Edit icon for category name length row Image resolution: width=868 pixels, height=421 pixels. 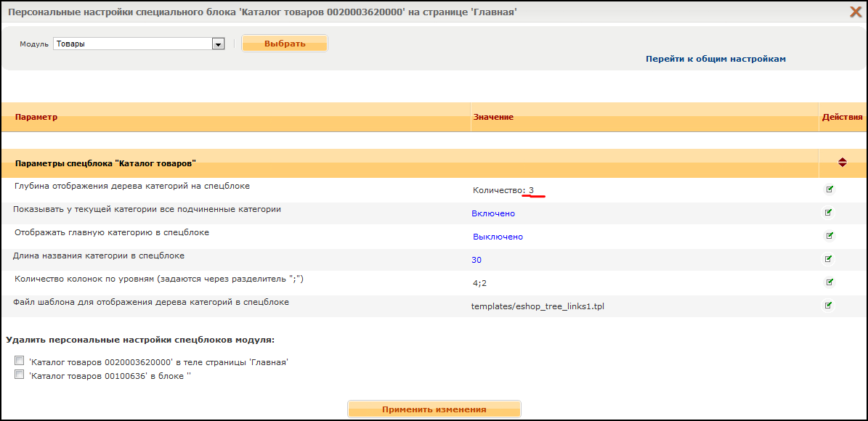coord(829,258)
